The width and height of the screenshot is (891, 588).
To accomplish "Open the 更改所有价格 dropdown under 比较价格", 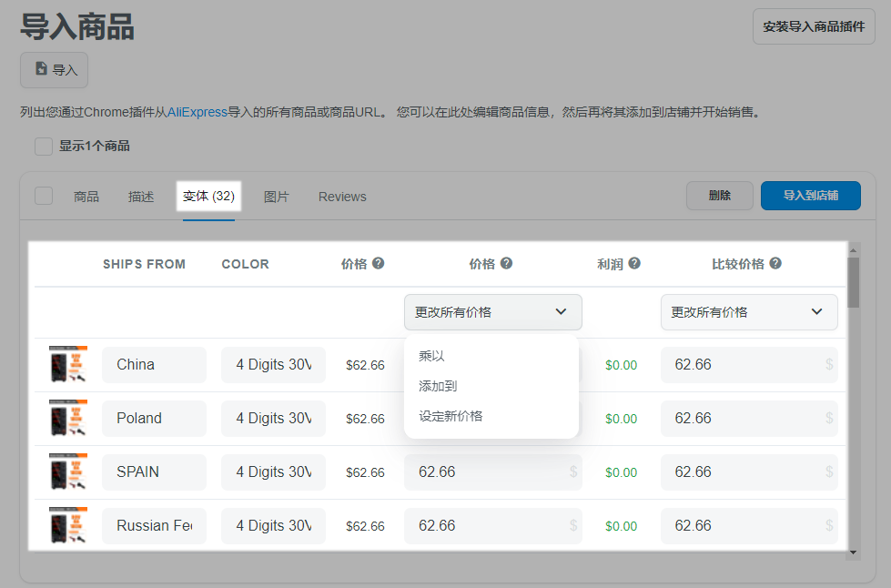I will pyautogui.click(x=748, y=312).
